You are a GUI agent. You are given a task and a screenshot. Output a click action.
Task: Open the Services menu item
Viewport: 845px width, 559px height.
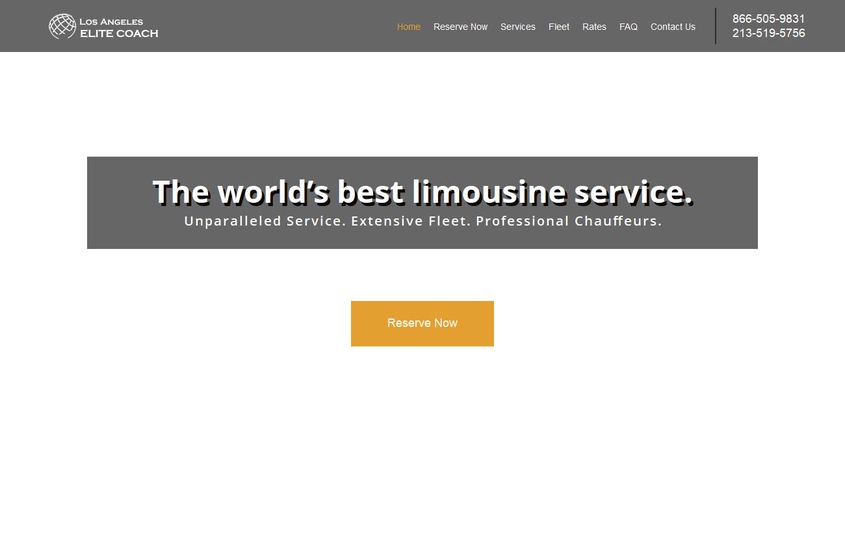518,26
